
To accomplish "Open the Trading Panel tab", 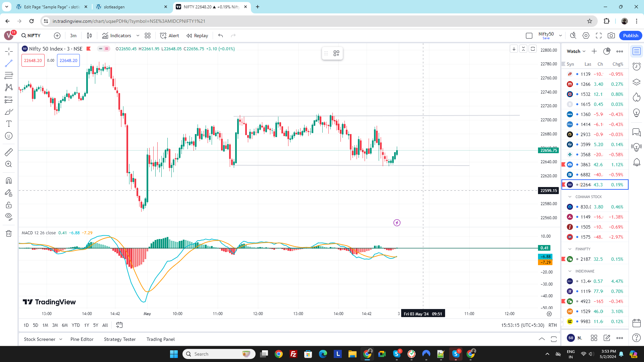I will coord(161,339).
